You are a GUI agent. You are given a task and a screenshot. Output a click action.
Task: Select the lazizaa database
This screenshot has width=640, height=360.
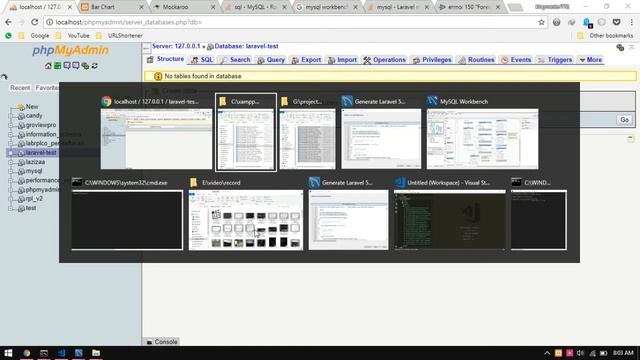(35, 162)
